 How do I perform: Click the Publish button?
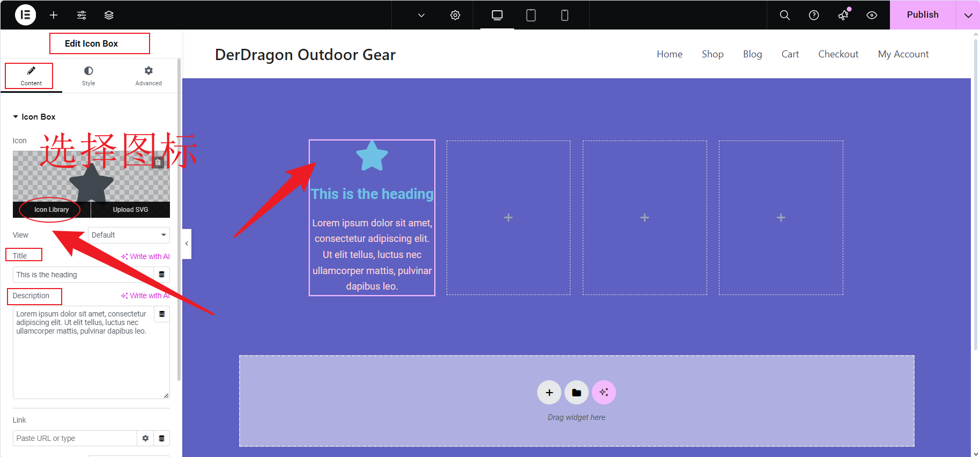[x=922, y=15]
